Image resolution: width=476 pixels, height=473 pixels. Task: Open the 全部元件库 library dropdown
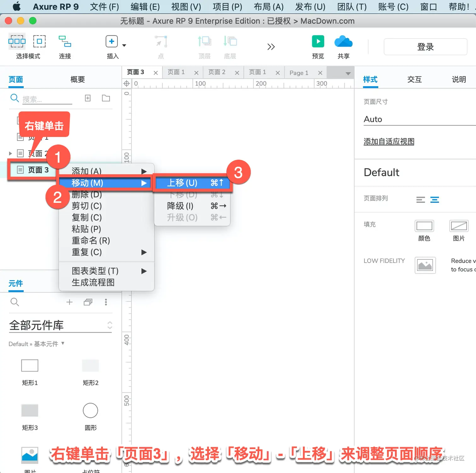pos(60,325)
